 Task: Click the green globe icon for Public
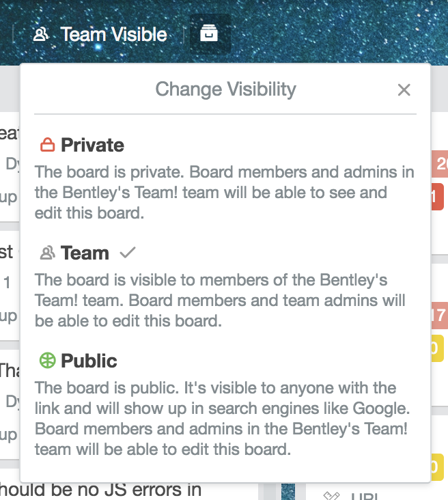coord(47,361)
